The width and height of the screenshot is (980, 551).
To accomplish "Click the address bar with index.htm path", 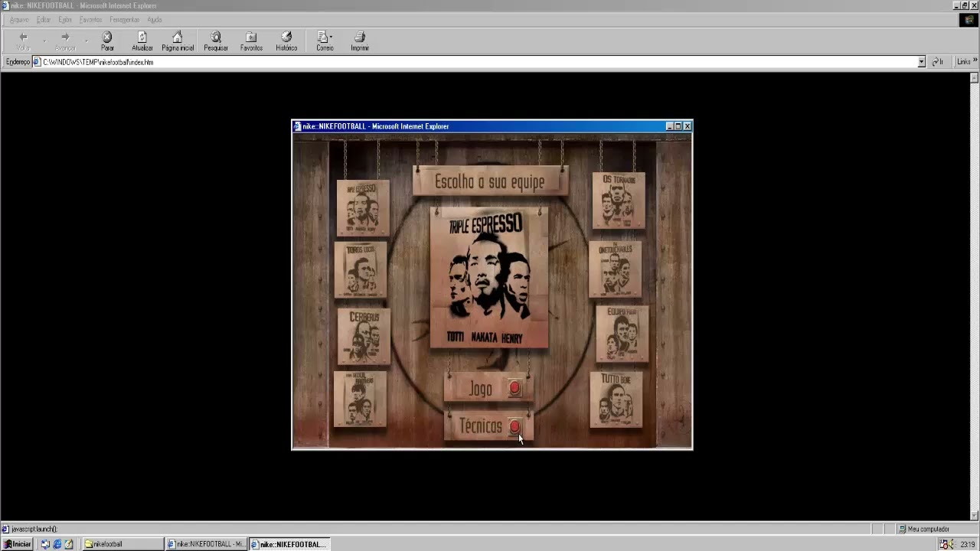I will (479, 62).
